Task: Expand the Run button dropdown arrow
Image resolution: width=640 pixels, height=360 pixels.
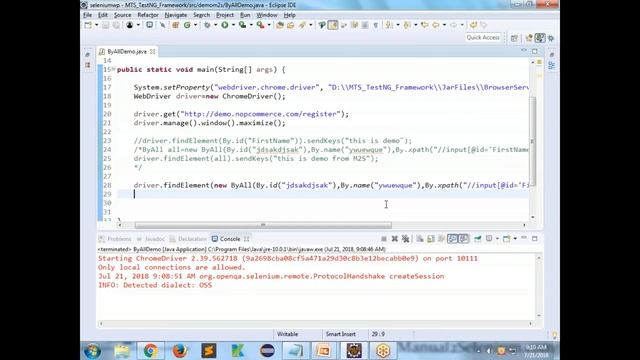Action: pos(233,25)
